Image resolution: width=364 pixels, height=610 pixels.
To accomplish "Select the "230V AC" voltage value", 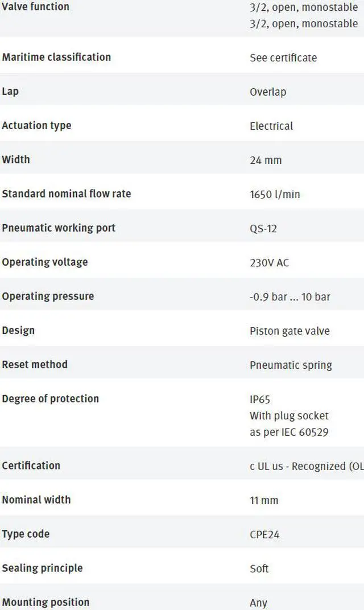I will [269, 262].
